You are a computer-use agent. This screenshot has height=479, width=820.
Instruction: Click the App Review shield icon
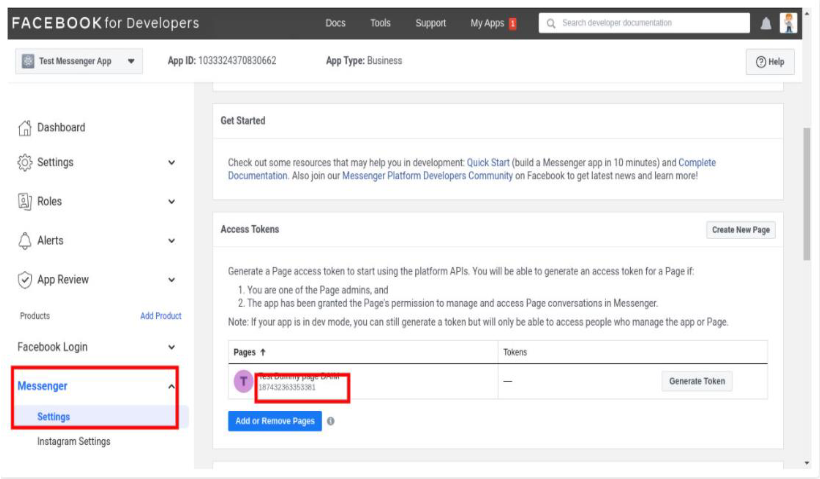[25, 280]
